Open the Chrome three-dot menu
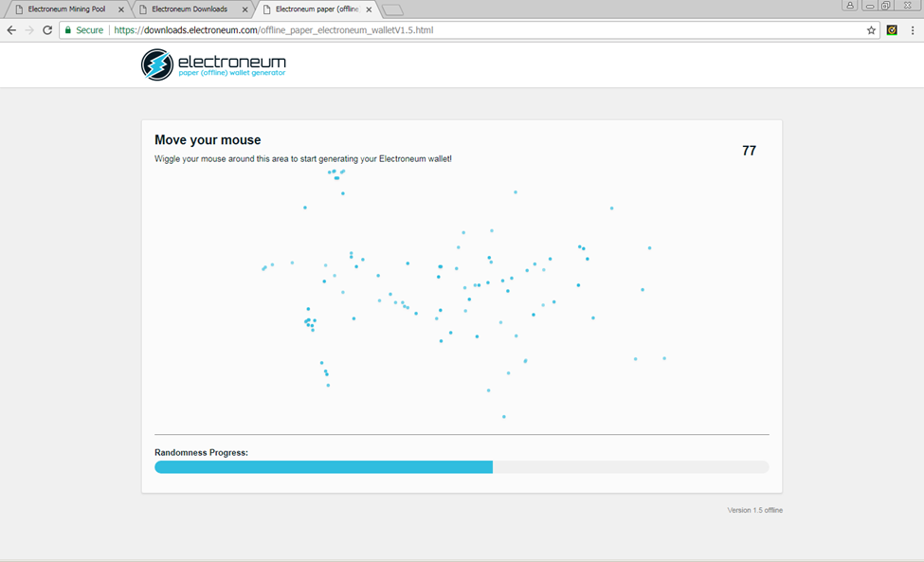This screenshot has width=924, height=562. (913, 30)
